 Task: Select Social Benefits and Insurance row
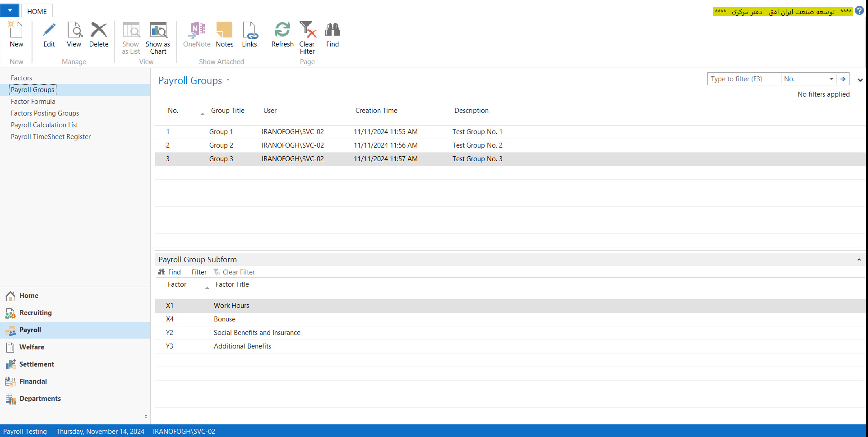(x=510, y=333)
